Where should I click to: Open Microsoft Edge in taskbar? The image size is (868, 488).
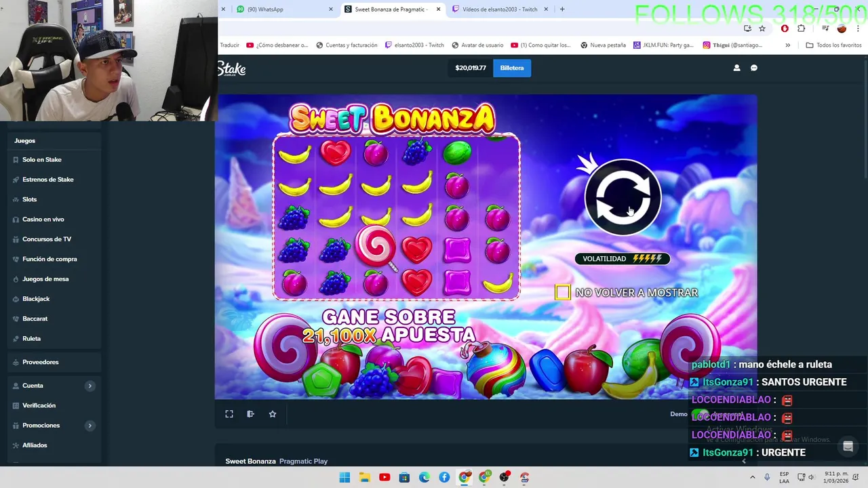click(x=425, y=477)
